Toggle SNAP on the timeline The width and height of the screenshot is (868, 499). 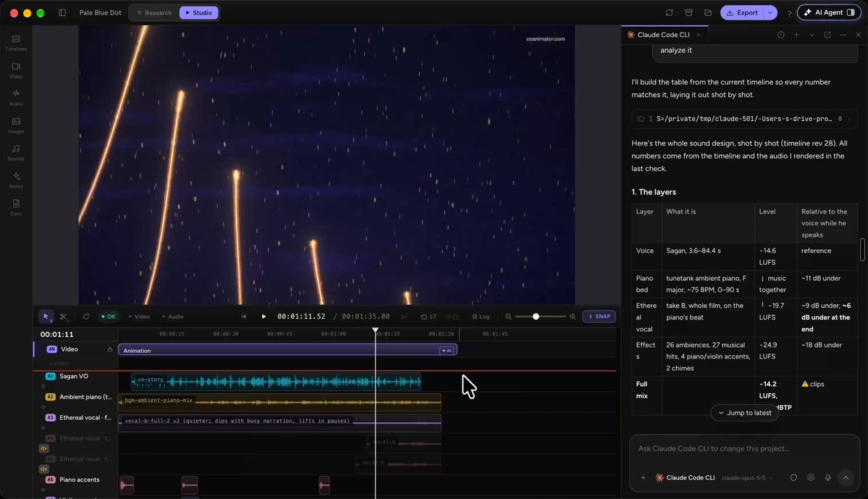point(599,316)
